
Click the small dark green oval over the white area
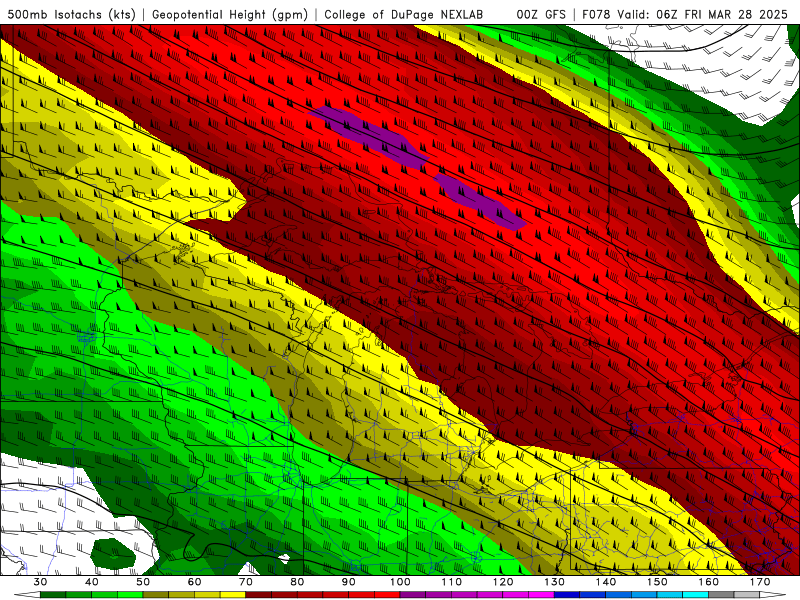coord(113,553)
